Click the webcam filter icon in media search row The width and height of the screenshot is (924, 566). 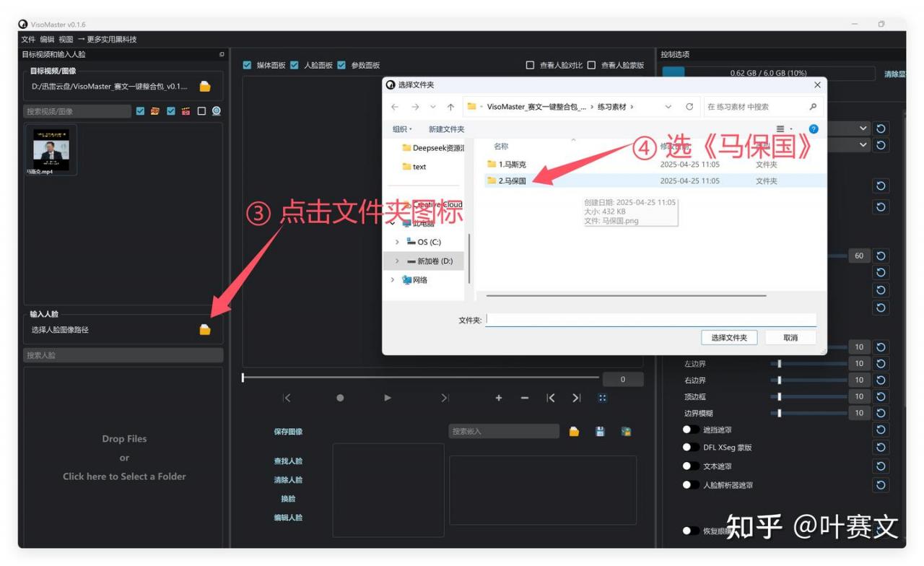[217, 111]
